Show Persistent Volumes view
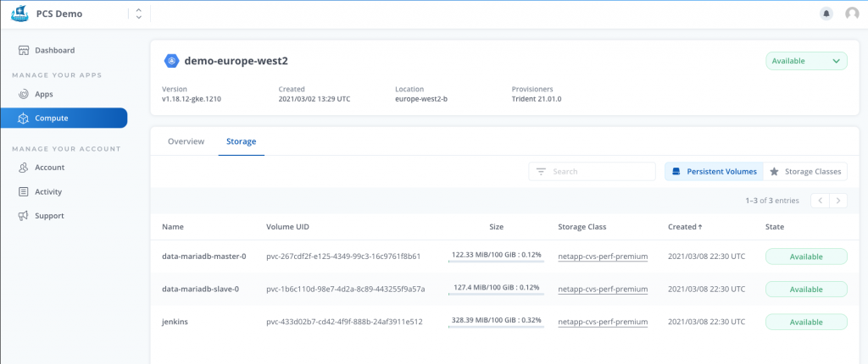This screenshot has width=868, height=364. (714, 172)
